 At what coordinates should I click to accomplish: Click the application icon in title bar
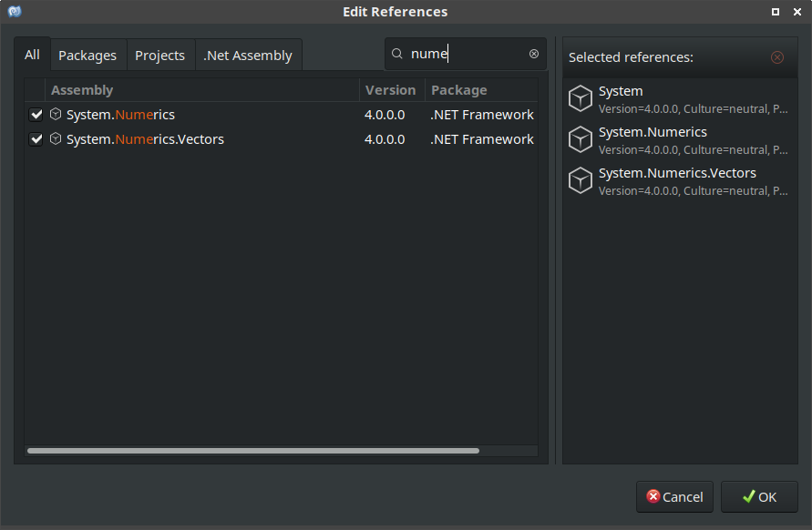tap(15, 12)
